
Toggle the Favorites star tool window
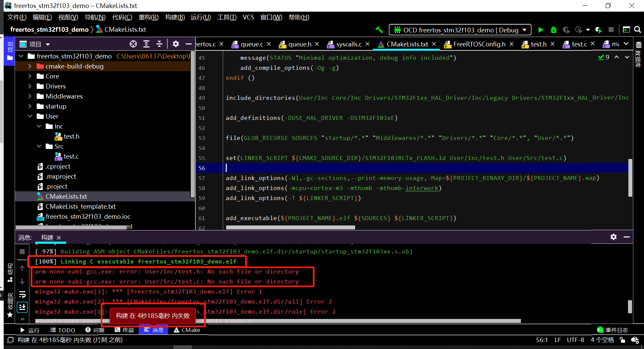10,314
